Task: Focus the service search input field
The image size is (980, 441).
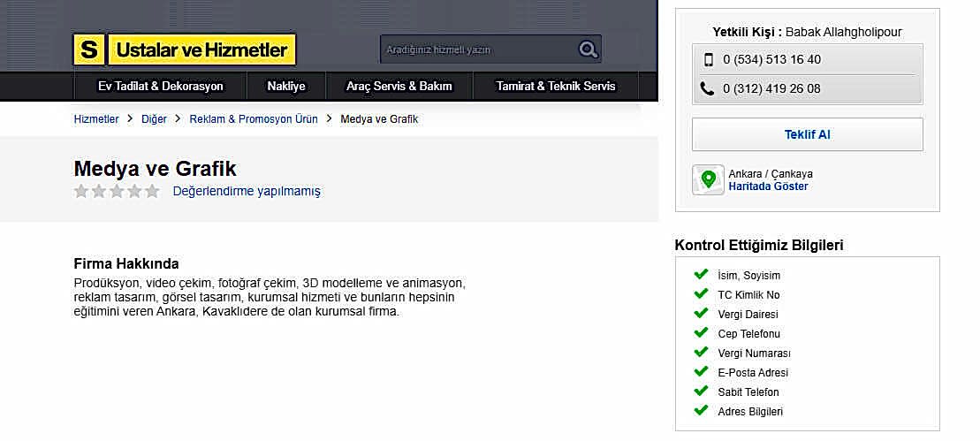Action: click(x=477, y=49)
